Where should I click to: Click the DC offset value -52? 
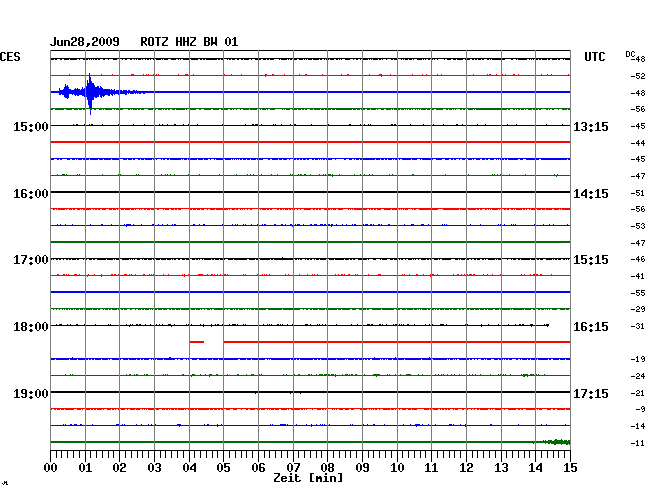[x=638, y=76]
